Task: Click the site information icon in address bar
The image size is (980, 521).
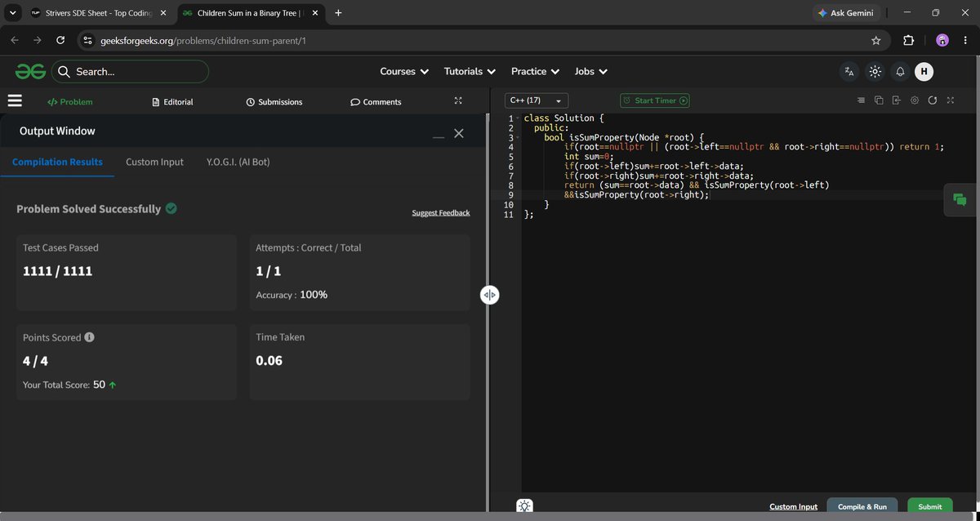Action: (88, 40)
